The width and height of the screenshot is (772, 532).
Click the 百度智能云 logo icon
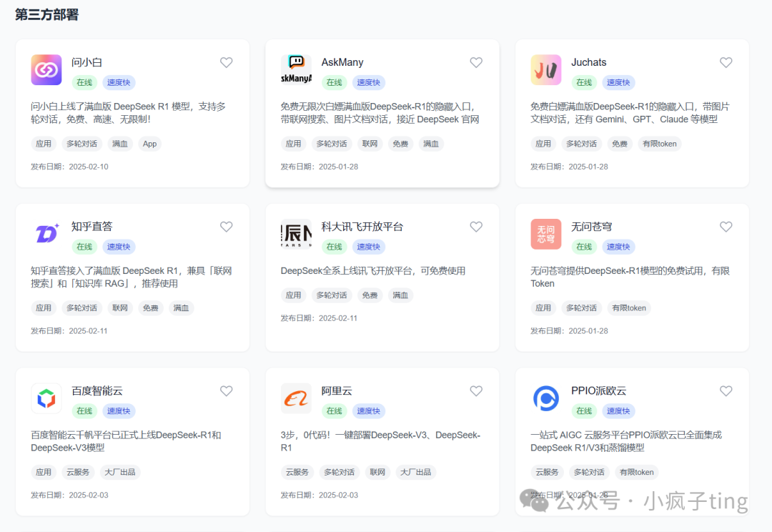pos(46,398)
